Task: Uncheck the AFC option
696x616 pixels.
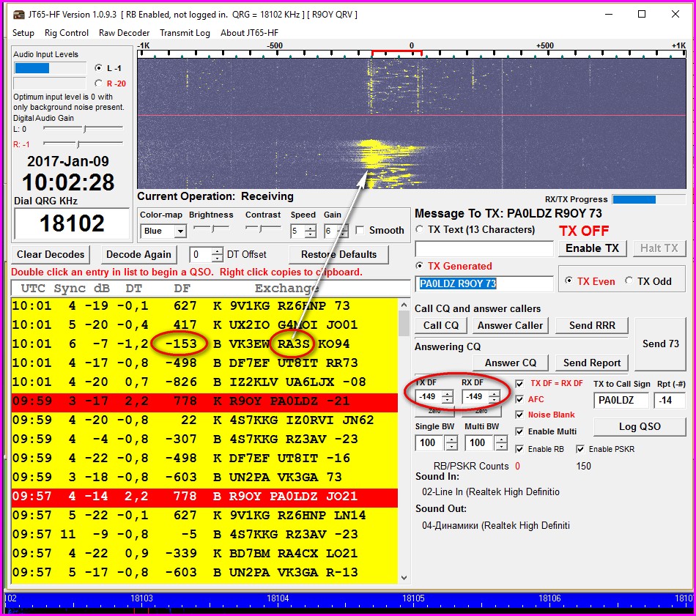Action: click(519, 399)
